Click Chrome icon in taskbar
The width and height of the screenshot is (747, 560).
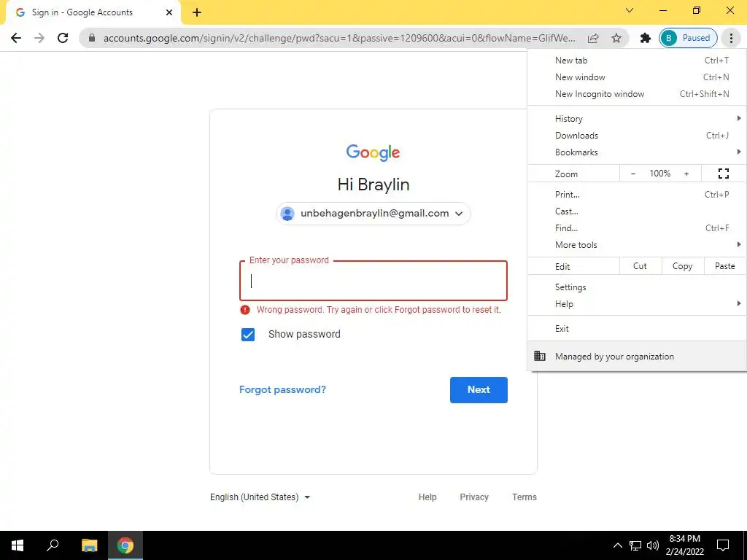(125, 545)
